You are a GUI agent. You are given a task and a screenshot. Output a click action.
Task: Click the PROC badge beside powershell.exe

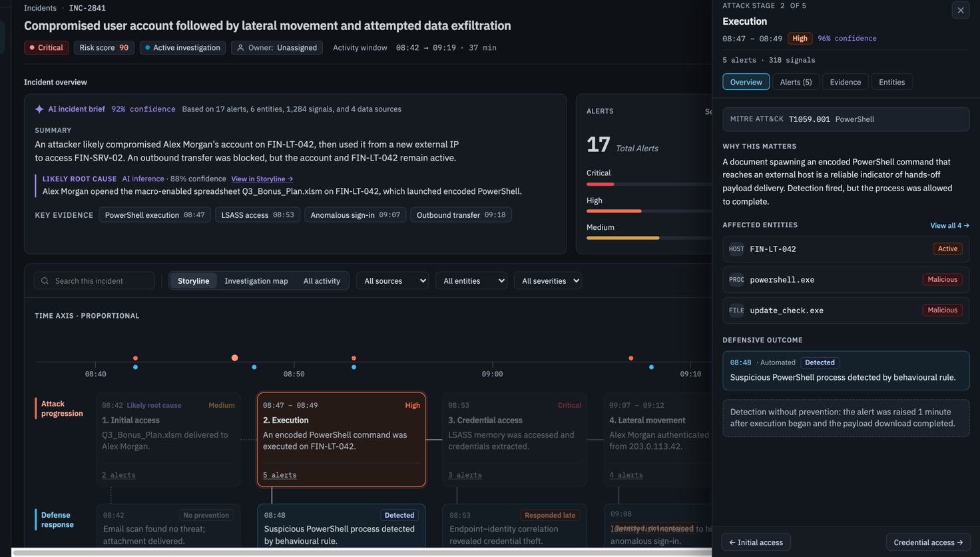736,280
